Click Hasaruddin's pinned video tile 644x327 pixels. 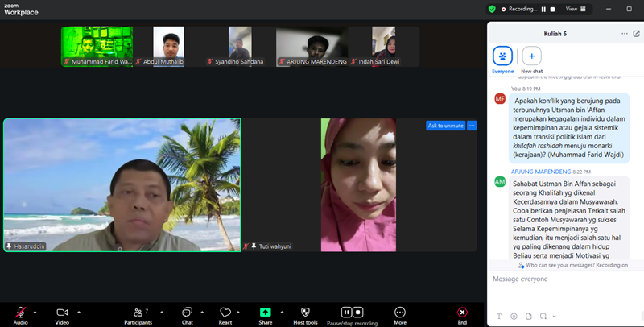pyautogui.click(x=122, y=185)
